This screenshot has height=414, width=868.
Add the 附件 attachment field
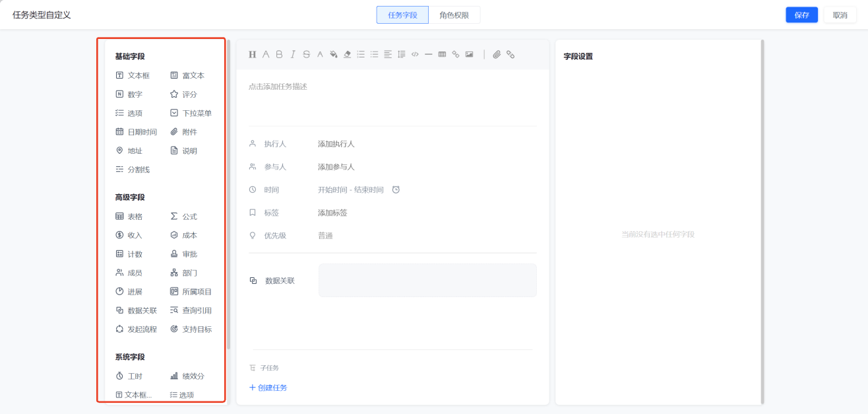point(183,132)
